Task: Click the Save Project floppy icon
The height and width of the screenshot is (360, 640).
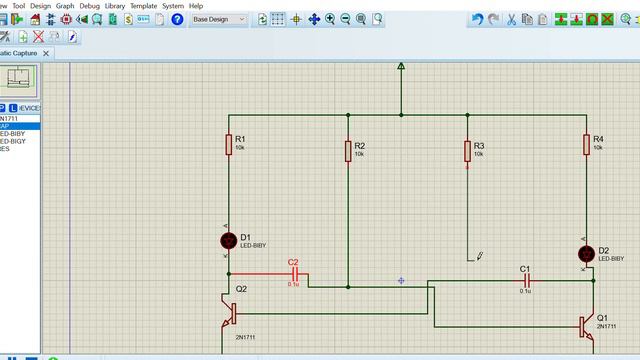Action: pos(3,19)
